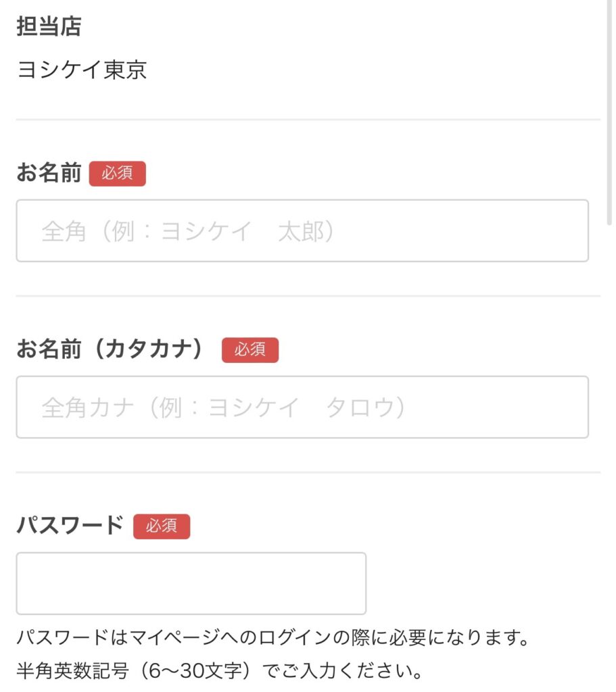
Task: Focus the お名前（カタカナ） katakana input field
Action: (302, 407)
